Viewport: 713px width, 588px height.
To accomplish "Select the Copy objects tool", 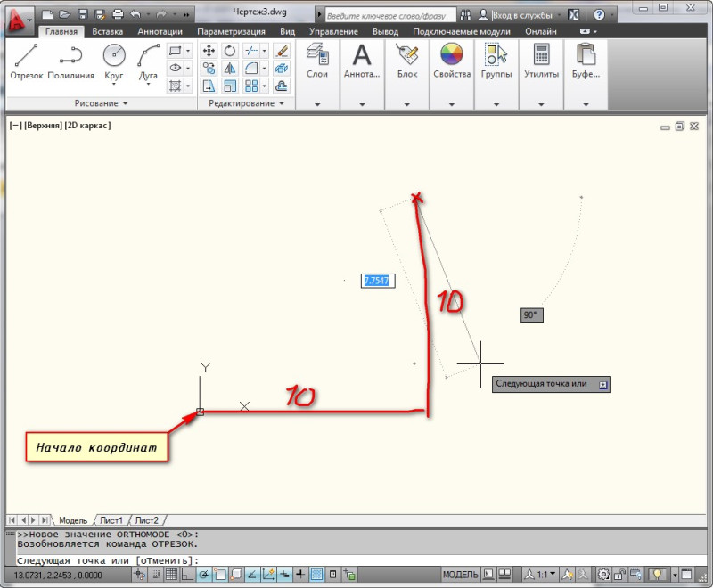I will (x=209, y=69).
